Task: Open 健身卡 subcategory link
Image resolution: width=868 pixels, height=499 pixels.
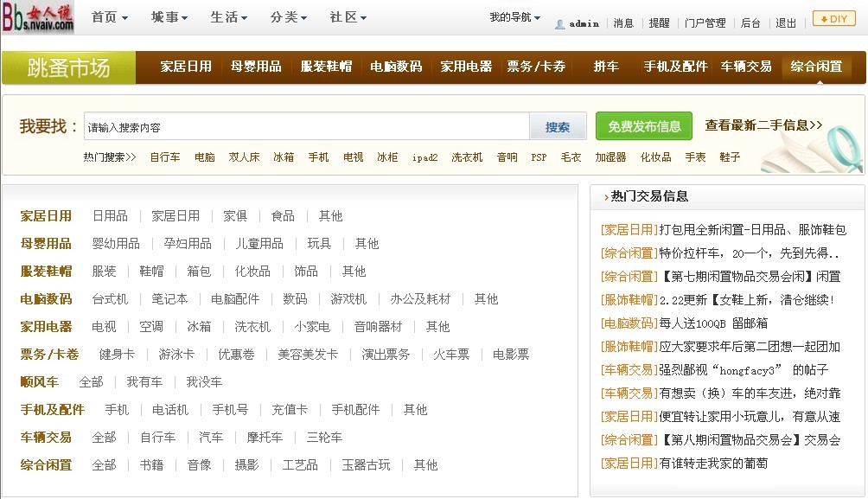Action: tap(116, 355)
